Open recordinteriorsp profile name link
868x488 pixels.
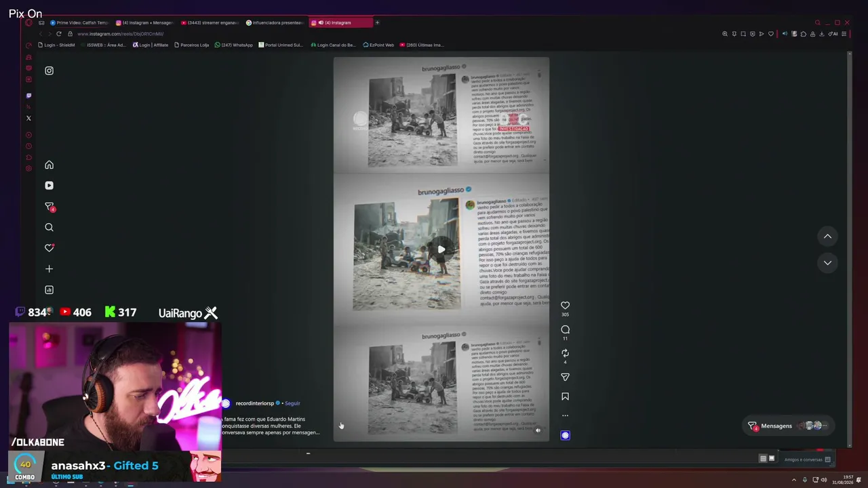click(254, 403)
